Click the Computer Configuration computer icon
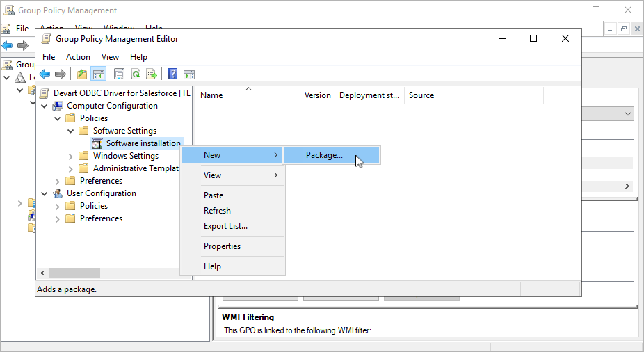The image size is (644, 352). (58, 106)
